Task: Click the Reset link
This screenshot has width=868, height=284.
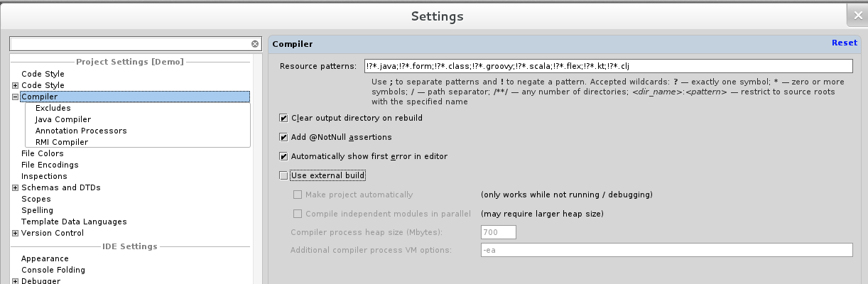Action: [x=844, y=43]
